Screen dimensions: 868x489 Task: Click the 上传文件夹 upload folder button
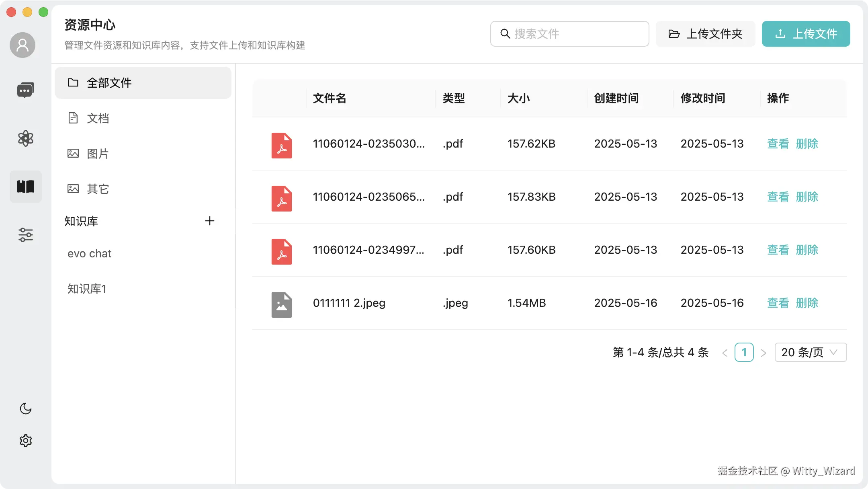pos(706,33)
